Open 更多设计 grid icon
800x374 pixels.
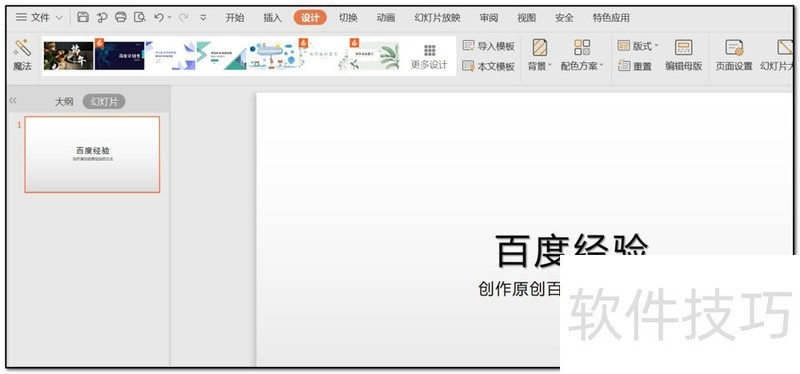click(x=430, y=50)
